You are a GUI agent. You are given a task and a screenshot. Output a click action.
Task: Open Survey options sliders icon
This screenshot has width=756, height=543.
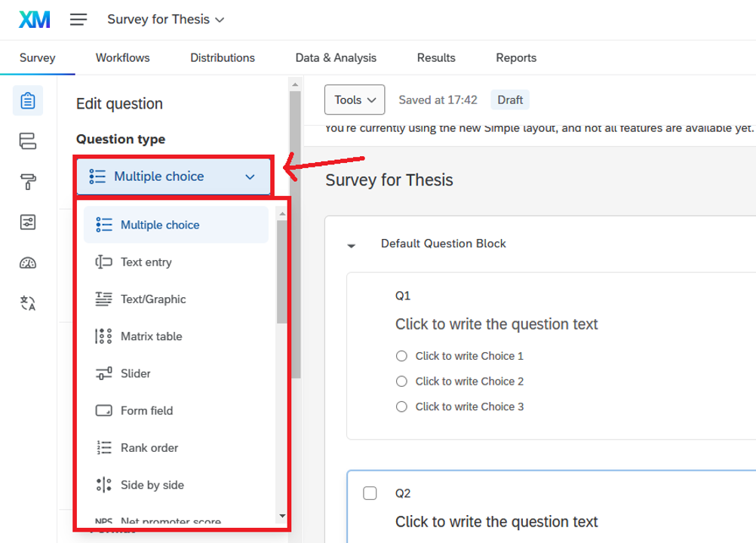click(28, 222)
